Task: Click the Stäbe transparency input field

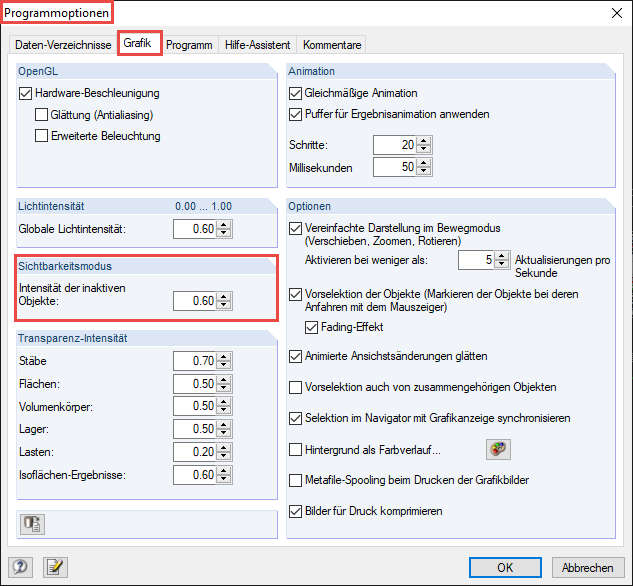Action: pyautogui.click(x=195, y=360)
